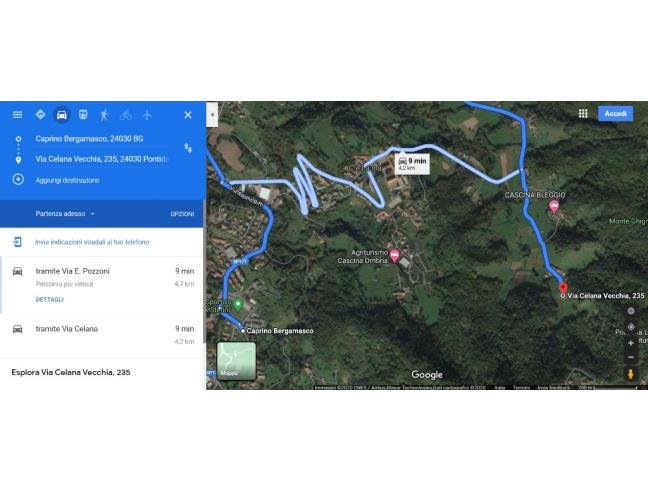Toggle to Mappa view thumbnail
Image resolution: width=648 pixels, height=492 pixels.
point(236,361)
